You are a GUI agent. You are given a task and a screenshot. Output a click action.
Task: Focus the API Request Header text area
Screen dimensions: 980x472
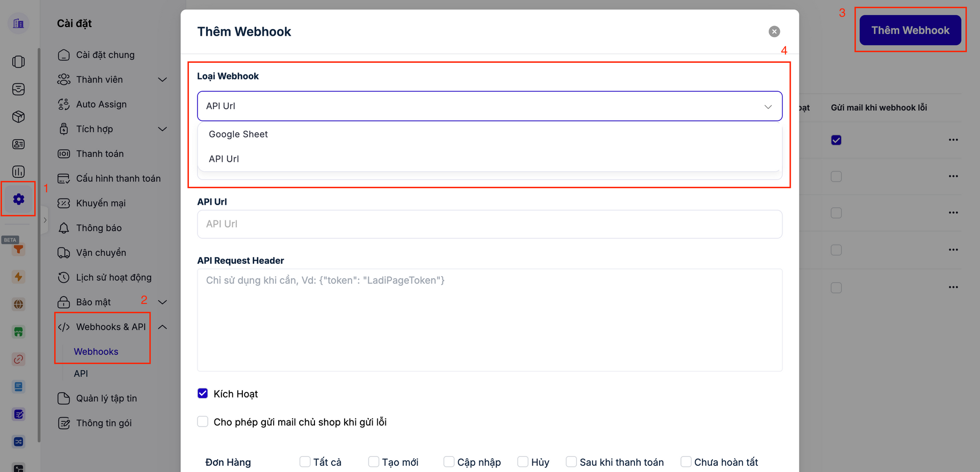pos(489,320)
